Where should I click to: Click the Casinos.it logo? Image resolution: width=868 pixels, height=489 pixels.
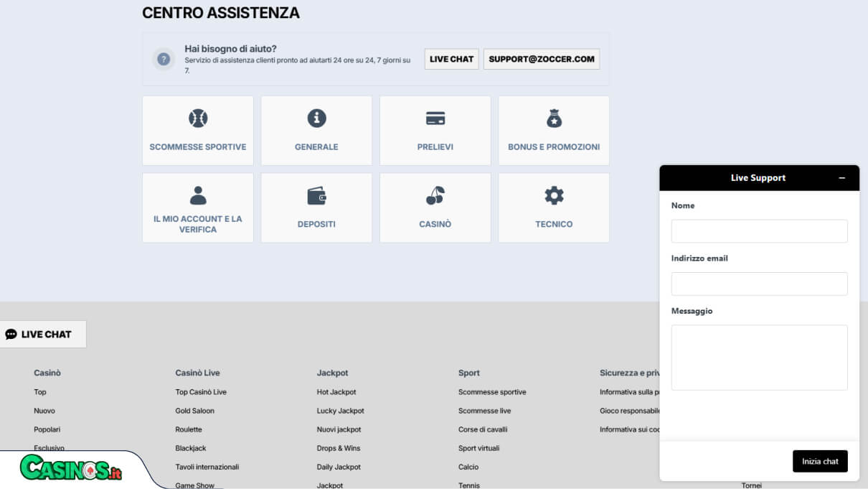(71, 470)
